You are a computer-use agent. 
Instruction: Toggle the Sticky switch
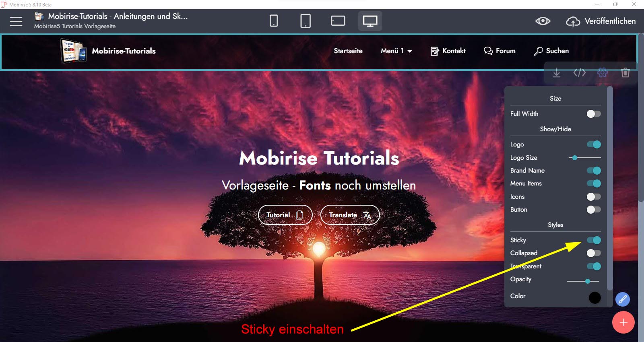(594, 240)
